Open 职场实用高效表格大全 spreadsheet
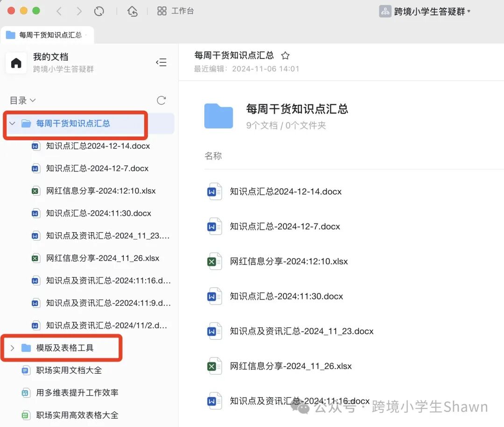The width and height of the screenshot is (504, 427). [77, 415]
